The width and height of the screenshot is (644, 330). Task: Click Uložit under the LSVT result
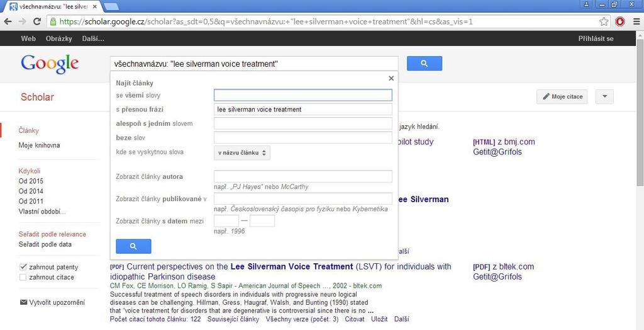coord(379,319)
